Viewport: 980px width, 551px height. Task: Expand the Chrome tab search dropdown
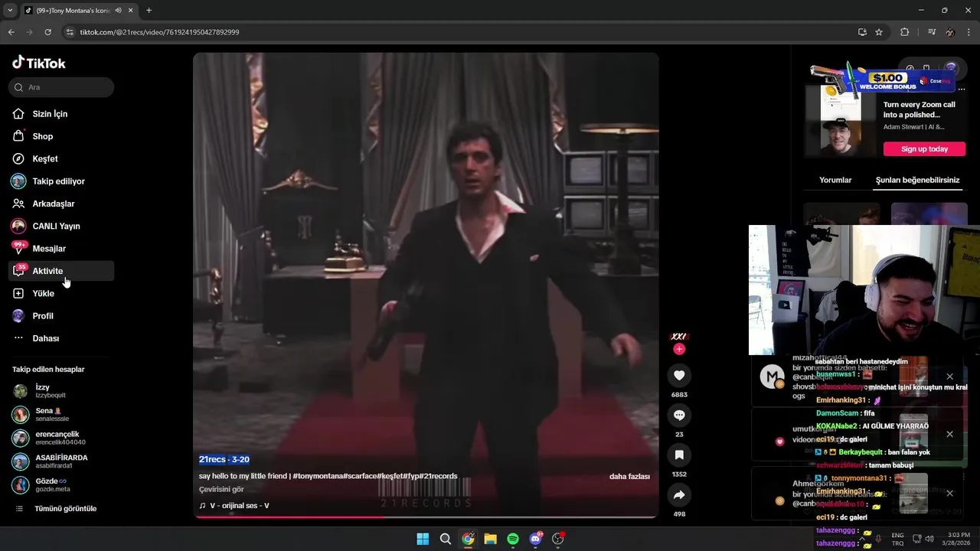point(9,11)
